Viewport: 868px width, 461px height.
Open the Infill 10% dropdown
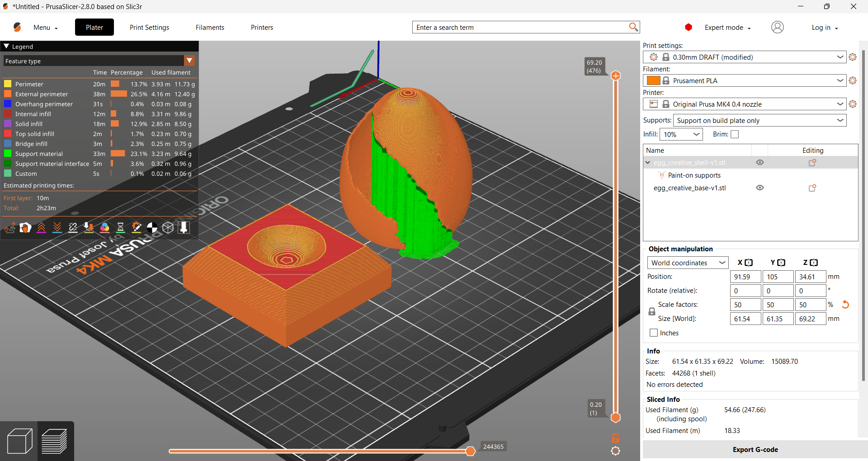[x=681, y=134]
